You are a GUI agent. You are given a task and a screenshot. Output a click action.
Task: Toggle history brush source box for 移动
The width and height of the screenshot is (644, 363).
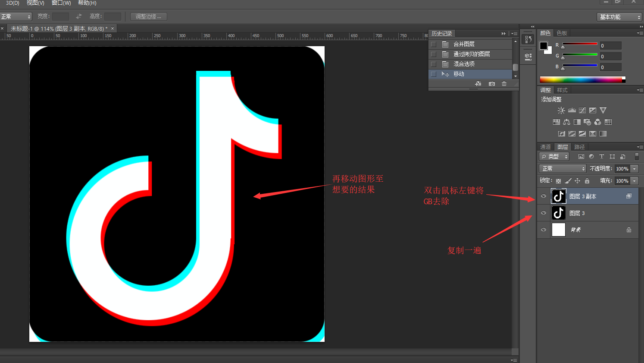coord(434,74)
